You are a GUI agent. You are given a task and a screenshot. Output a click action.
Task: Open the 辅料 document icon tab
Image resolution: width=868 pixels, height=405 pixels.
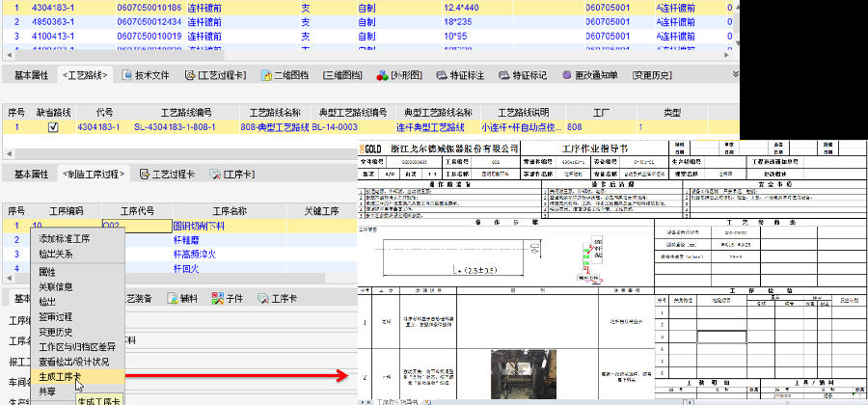(x=172, y=298)
